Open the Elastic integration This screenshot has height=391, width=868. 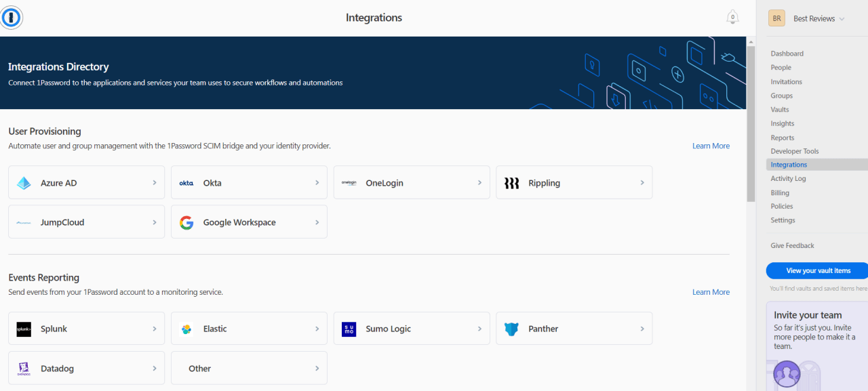coord(249,328)
